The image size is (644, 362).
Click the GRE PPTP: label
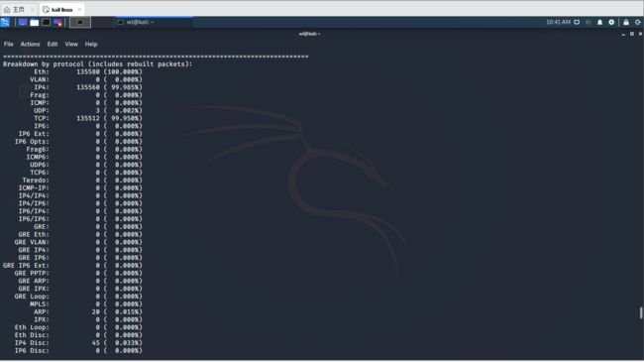[x=32, y=274]
